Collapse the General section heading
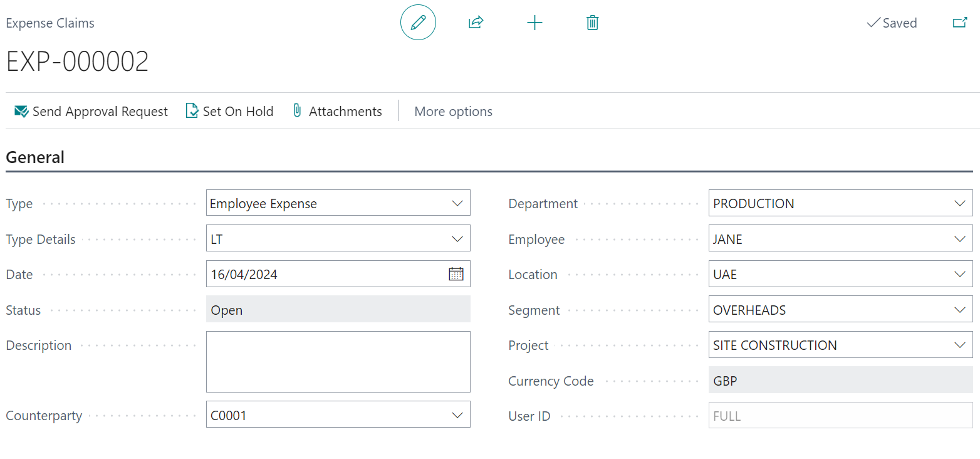The image size is (980, 459). (35, 157)
